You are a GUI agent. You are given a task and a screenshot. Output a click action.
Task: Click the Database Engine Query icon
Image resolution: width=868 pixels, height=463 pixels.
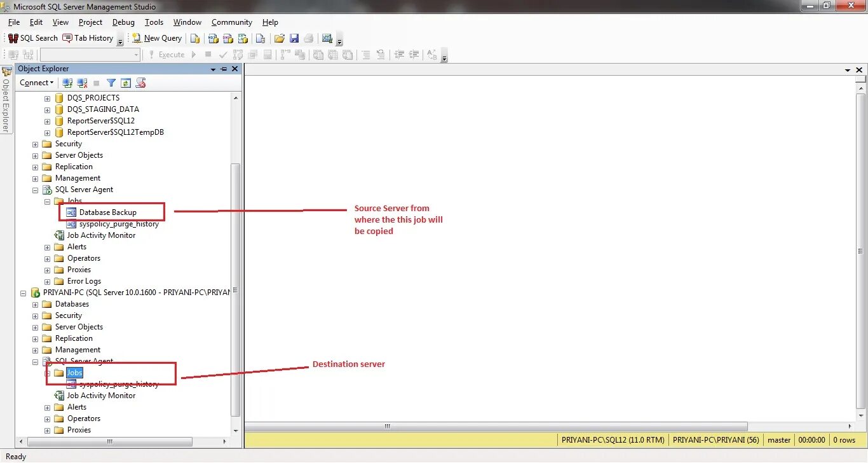click(195, 38)
